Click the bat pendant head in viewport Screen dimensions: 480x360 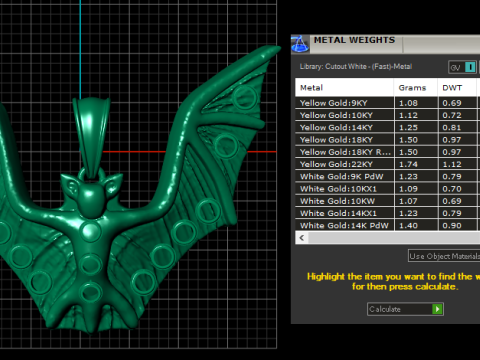point(91,195)
